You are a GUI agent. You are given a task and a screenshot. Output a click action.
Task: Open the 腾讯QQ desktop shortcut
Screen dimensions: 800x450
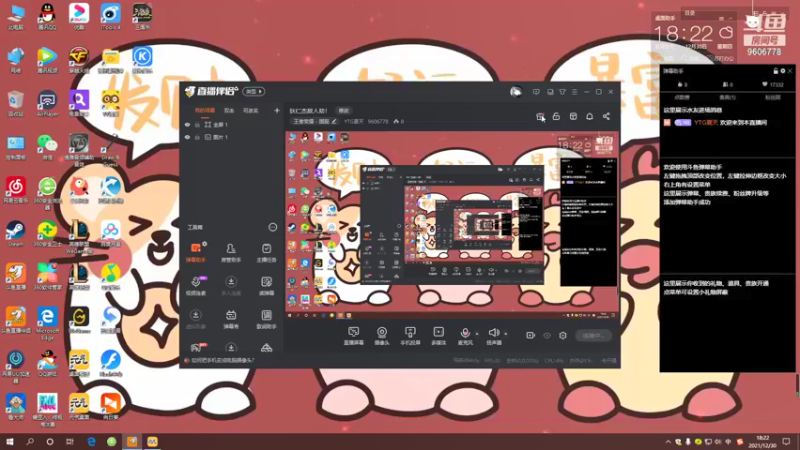coord(47,16)
